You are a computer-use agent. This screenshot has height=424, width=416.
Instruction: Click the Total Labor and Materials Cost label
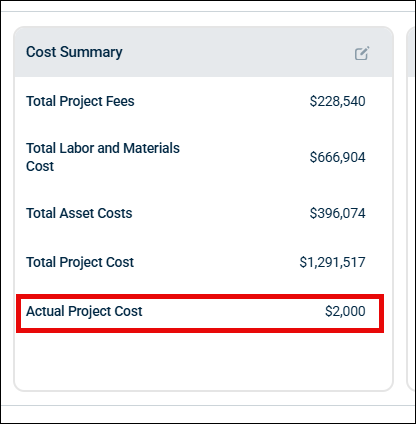point(103,157)
